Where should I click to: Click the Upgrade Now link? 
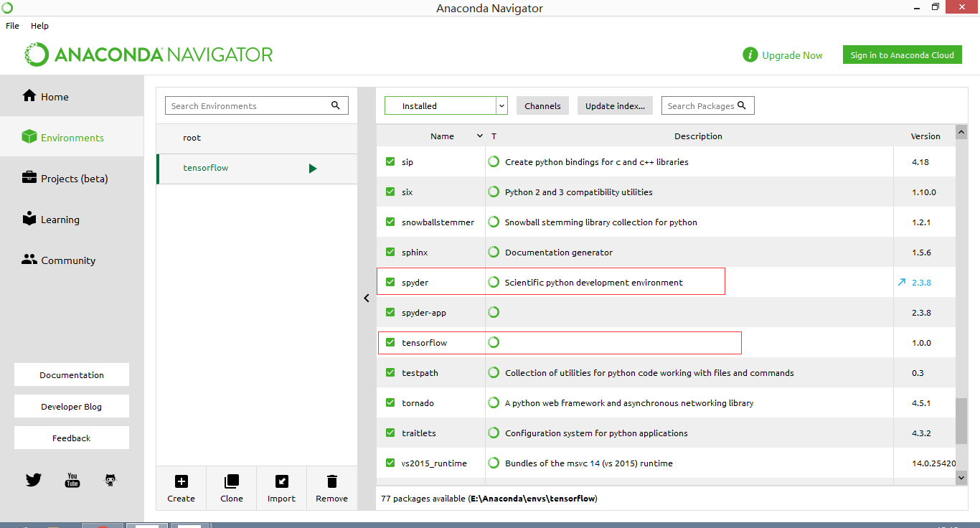click(792, 55)
